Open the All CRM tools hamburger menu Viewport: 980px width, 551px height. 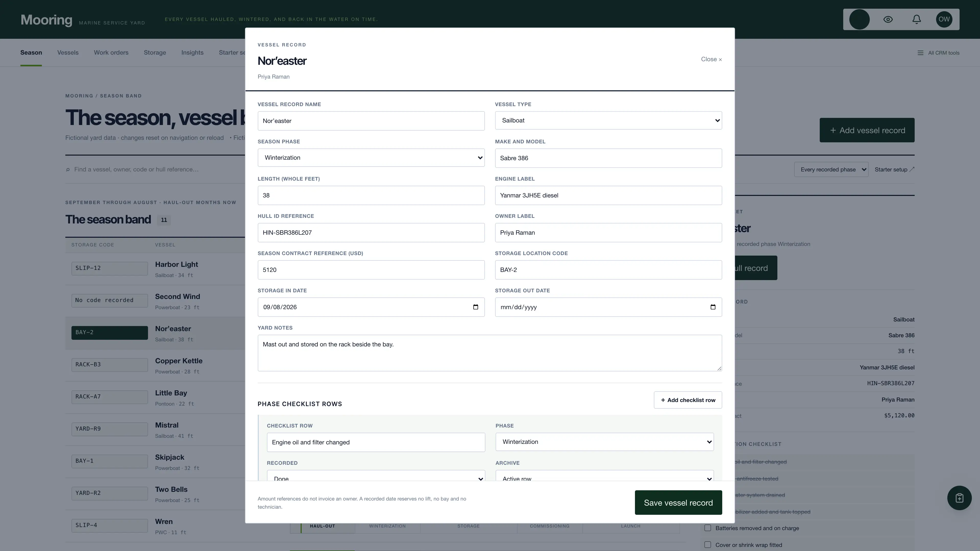pyautogui.click(x=938, y=53)
